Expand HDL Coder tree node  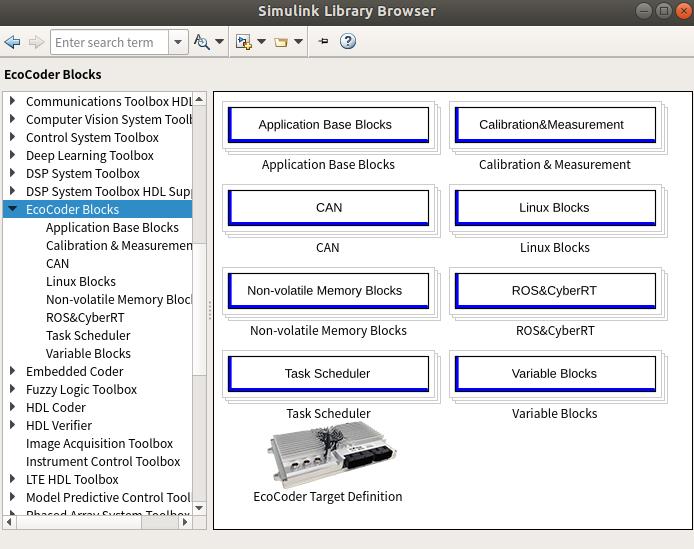[x=12, y=407]
